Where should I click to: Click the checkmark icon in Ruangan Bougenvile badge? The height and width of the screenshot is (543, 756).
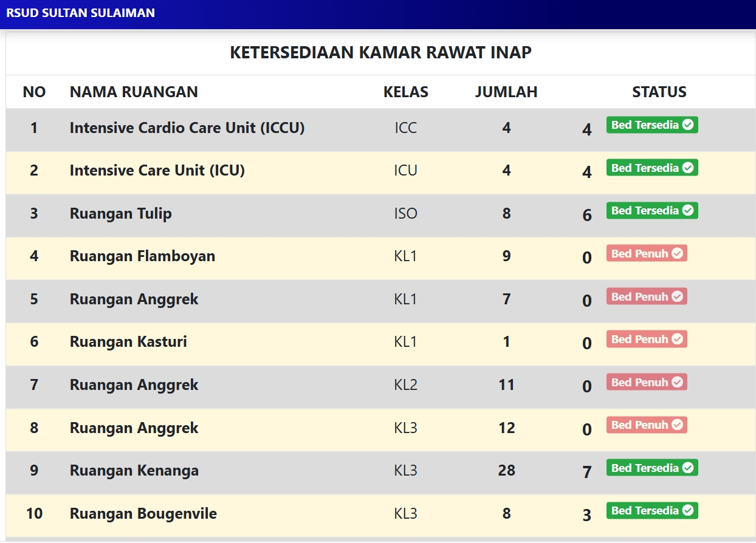pos(688,511)
